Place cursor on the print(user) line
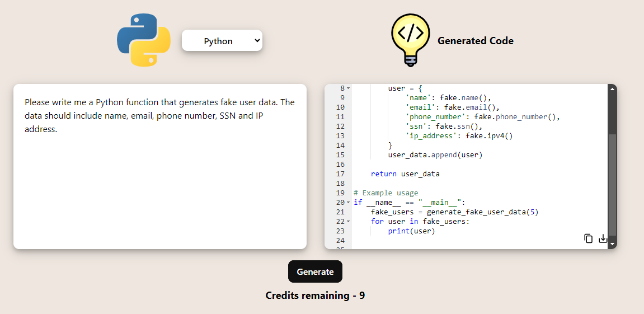This screenshot has height=314, width=644. [411, 231]
